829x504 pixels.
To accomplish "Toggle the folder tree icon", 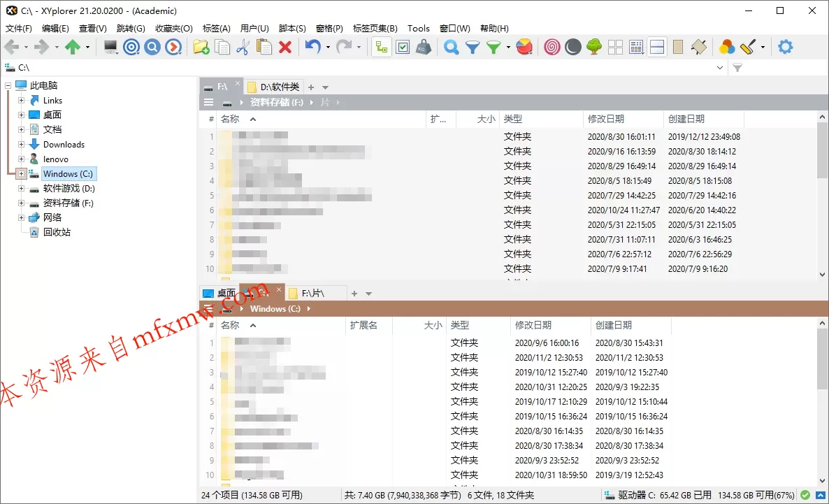I will [x=381, y=47].
